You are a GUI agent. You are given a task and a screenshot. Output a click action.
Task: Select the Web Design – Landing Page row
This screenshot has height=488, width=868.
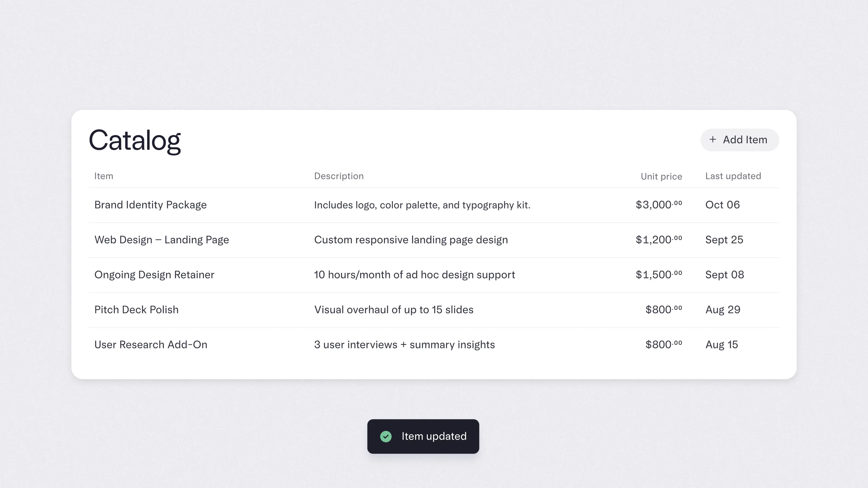161,240
